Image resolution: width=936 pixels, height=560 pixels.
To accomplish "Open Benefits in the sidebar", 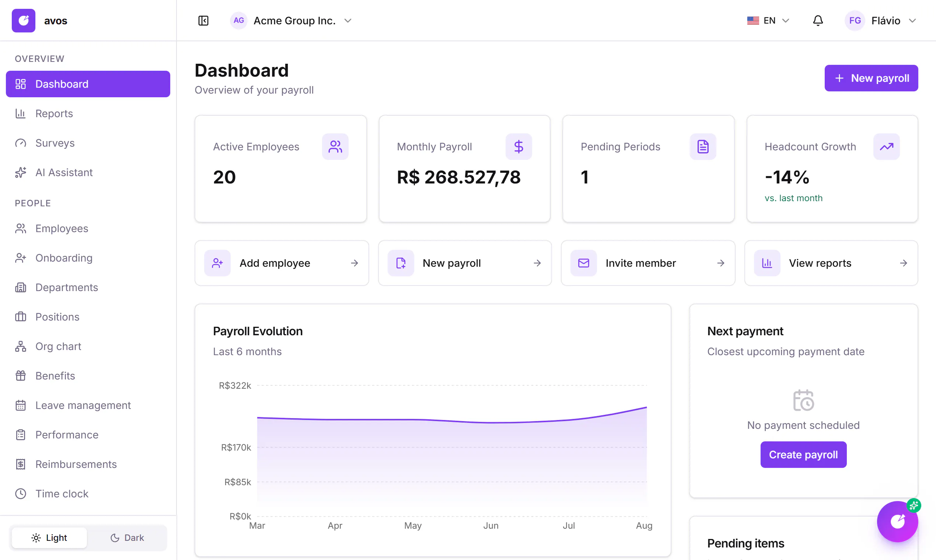I will pyautogui.click(x=88, y=375).
